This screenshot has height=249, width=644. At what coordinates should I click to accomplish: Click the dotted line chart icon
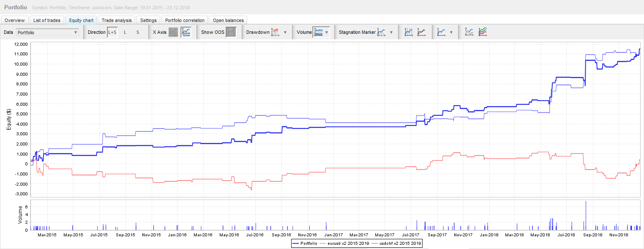tap(469, 32)
